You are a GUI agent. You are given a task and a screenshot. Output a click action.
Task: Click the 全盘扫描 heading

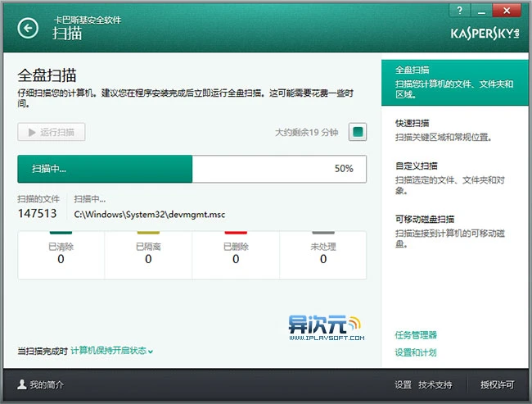click(x=47, y=75)
